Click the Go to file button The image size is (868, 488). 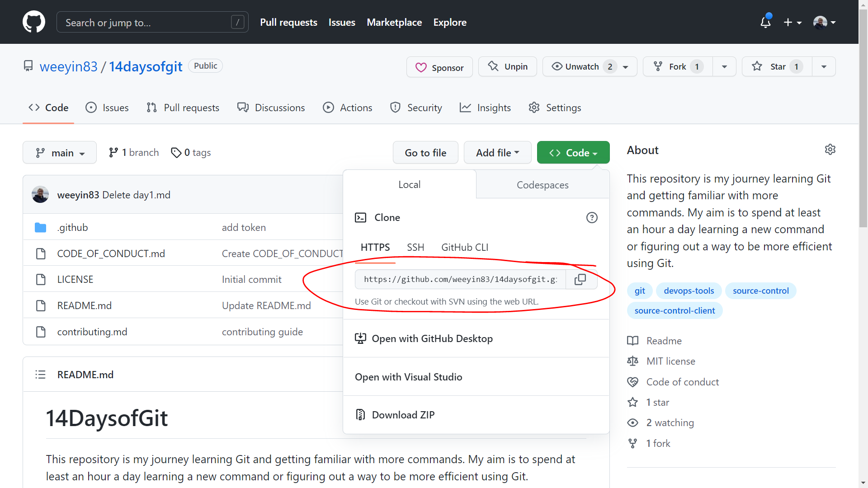coord(426,153)
